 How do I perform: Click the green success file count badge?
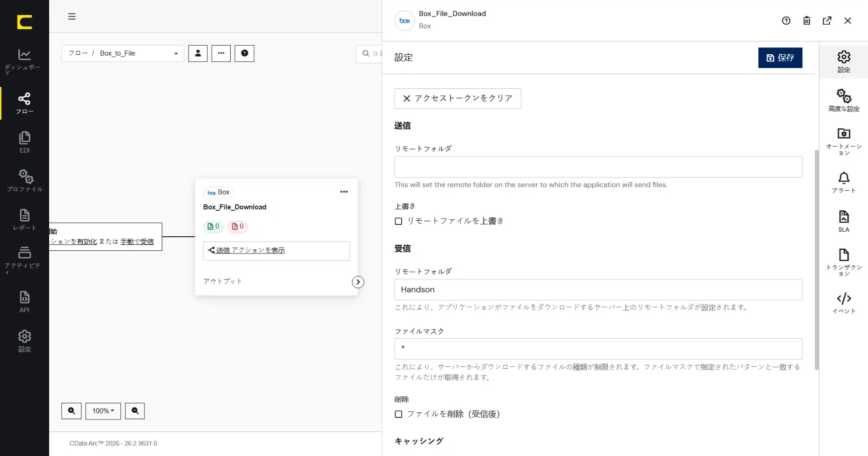tap(213, 227)
